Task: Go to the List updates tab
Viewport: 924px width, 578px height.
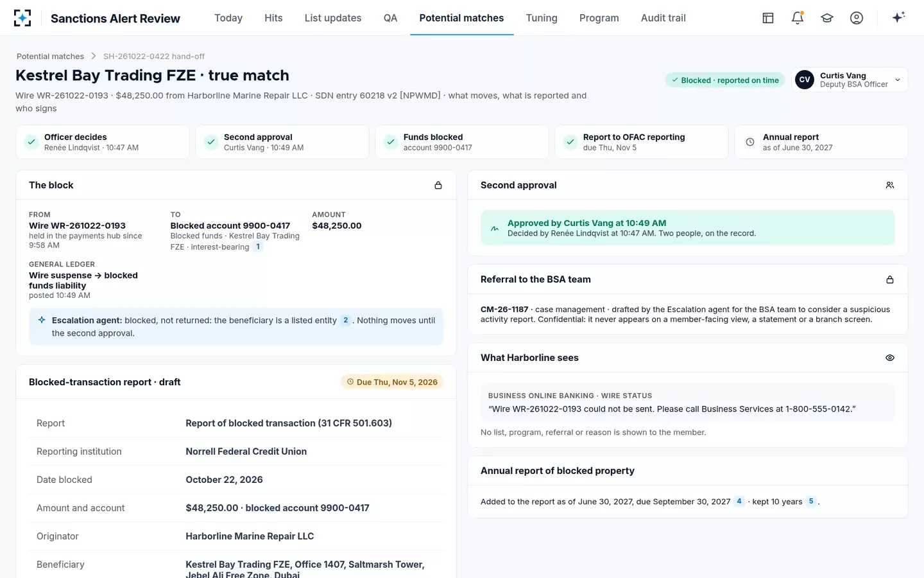Action: click(333, 18)
